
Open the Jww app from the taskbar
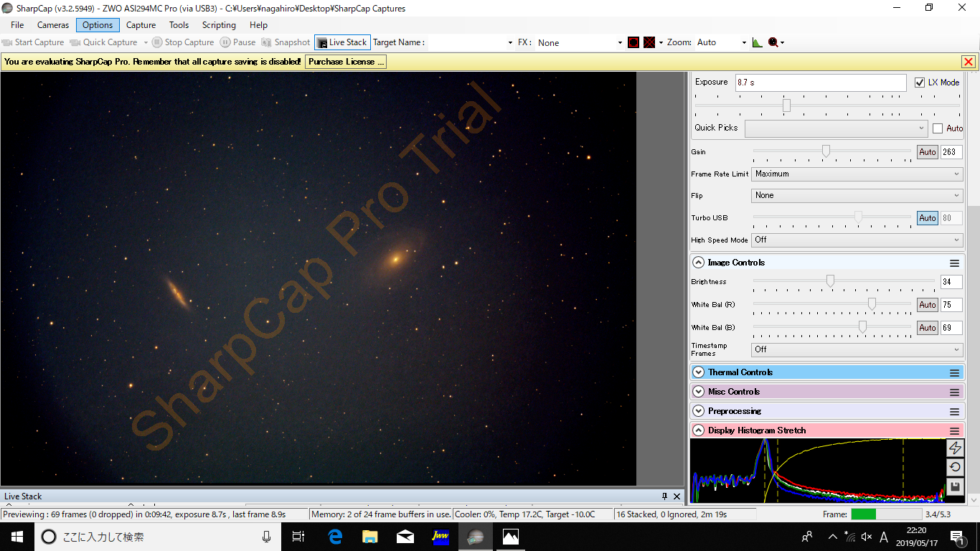(x=440, y=536)
